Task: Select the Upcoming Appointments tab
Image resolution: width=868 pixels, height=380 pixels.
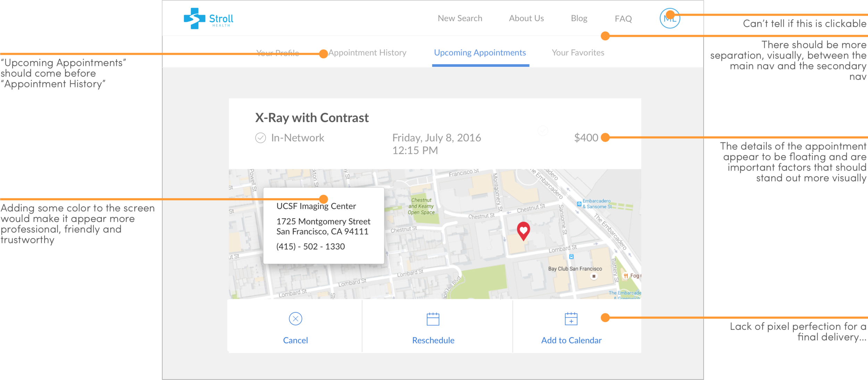Action: [x=480, y=53]
